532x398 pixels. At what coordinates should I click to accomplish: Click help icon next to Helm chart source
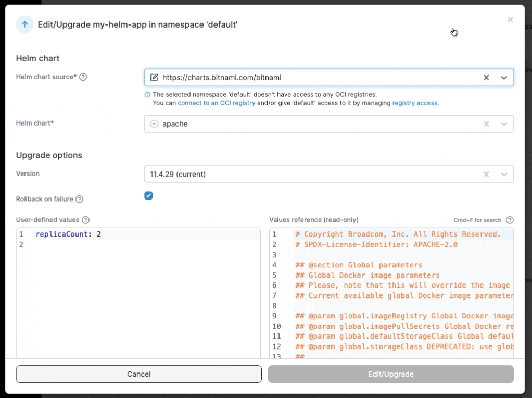click(83, 77)
